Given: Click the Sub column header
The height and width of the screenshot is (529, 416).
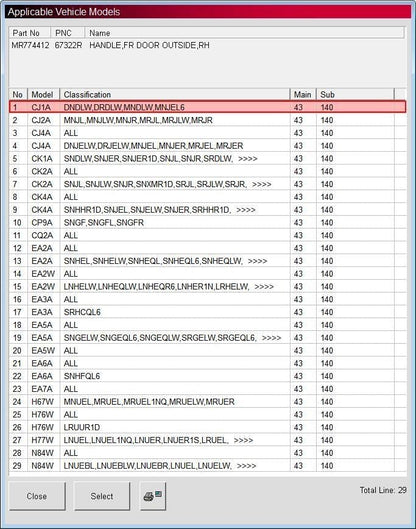Looking at the screenshot, I should (x=355, y=94).
